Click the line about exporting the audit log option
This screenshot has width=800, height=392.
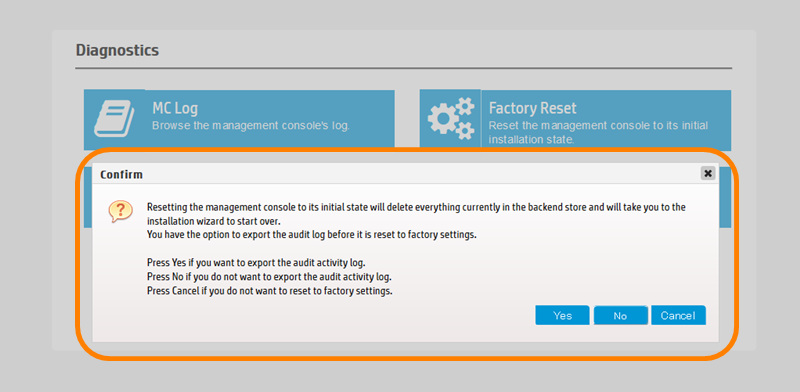coord(312,235)
